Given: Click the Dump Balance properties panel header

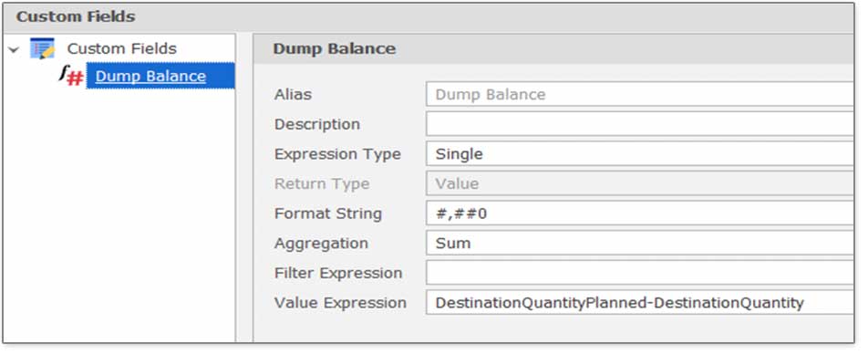Looking at the screenshot, I should pyautogui.click(x=553, y=48).
